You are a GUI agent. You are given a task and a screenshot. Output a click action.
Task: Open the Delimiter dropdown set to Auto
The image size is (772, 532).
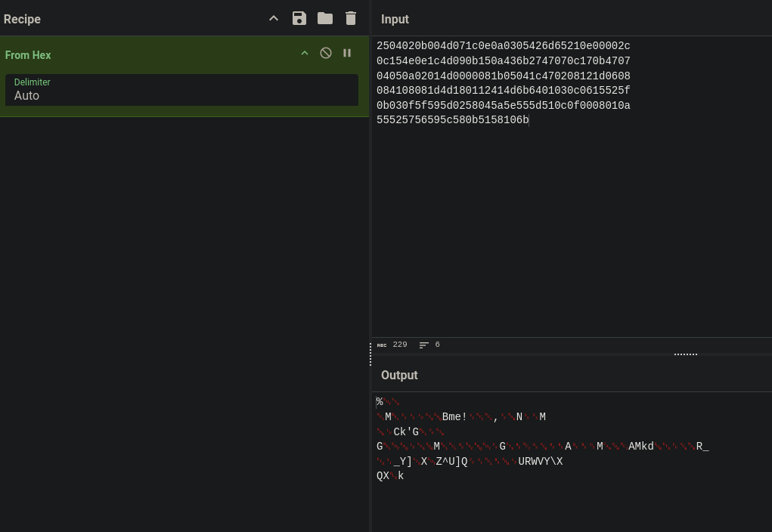181,90
